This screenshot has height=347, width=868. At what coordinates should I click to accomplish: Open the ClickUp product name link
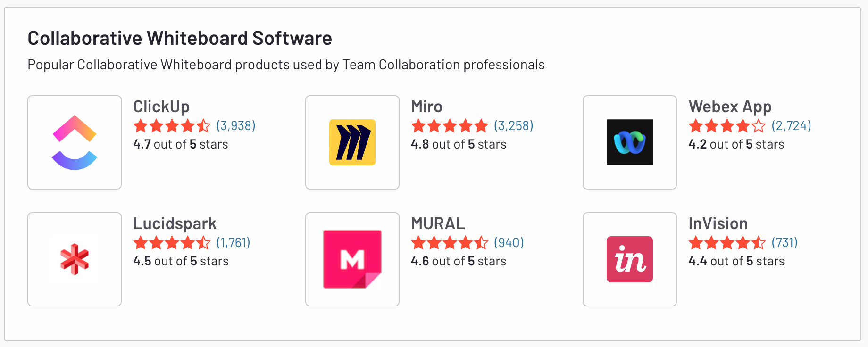point(161,107)
